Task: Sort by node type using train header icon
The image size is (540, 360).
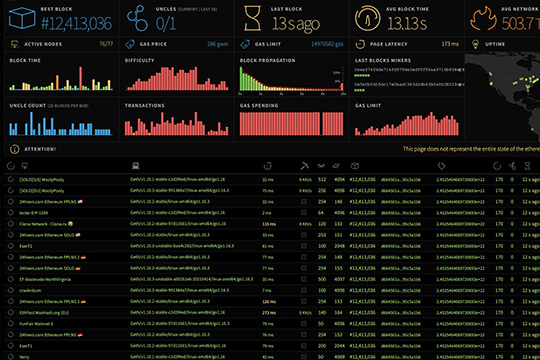Action: [x=136, y=166]
